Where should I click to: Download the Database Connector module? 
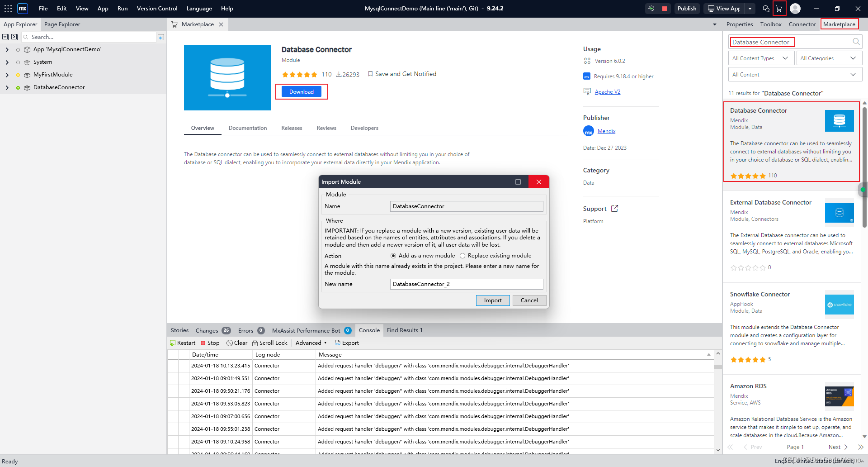pyautogui.click(x=301, y=91)
